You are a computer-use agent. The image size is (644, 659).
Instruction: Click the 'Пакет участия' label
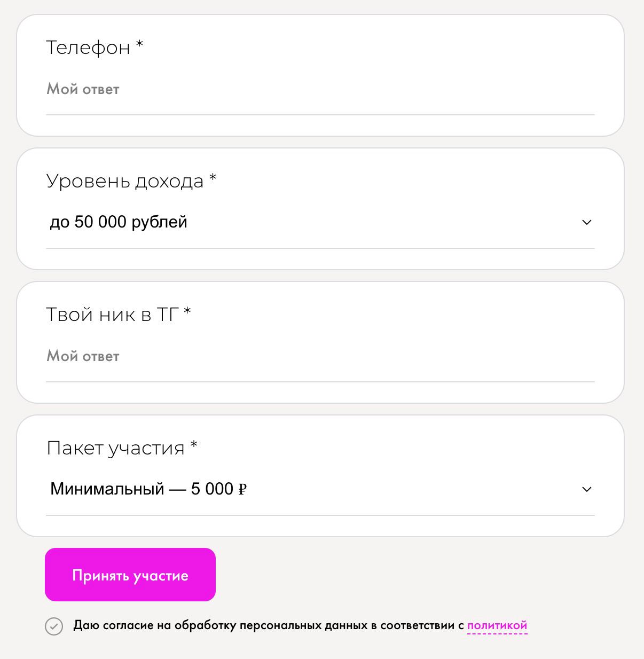116,448
